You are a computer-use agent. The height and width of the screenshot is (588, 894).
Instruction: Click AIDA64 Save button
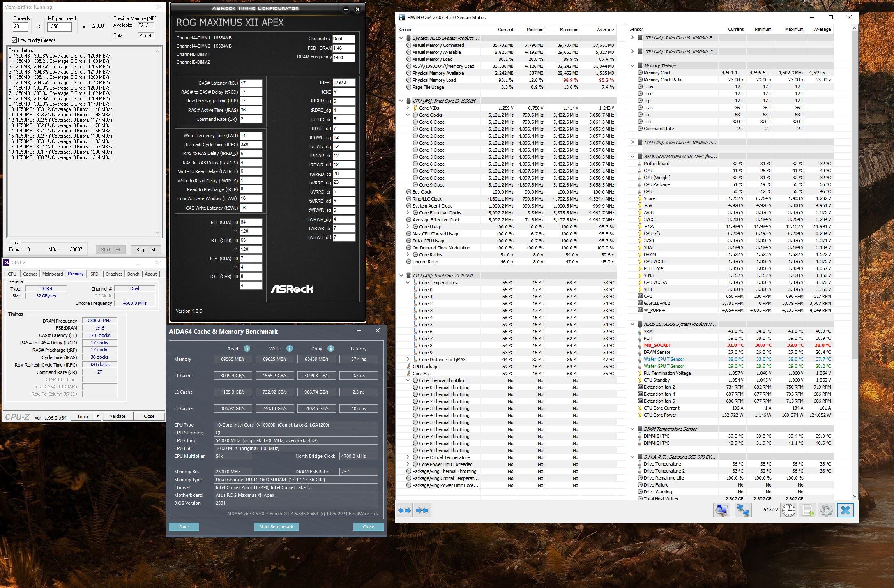[x=184, y=527]
